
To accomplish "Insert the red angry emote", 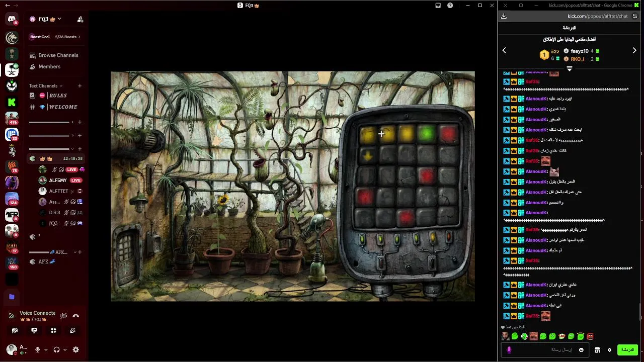I will 590,336.
